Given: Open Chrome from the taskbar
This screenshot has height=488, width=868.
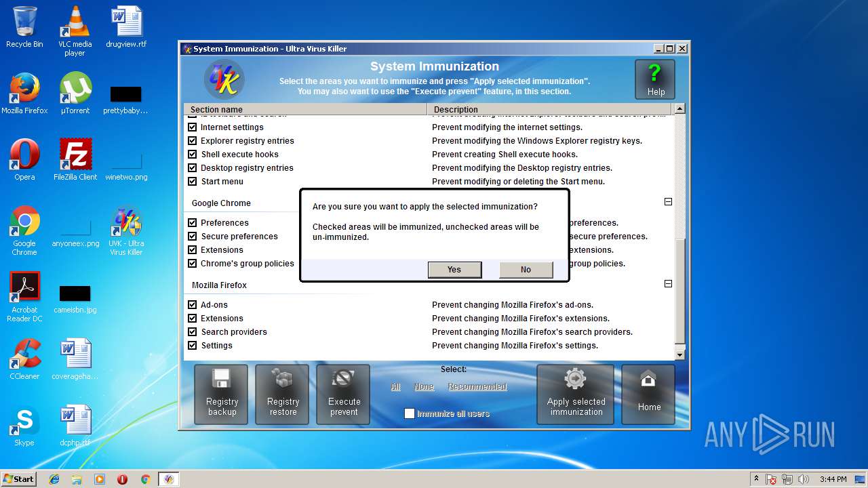Looking at the screenshot, I should 145,479.
